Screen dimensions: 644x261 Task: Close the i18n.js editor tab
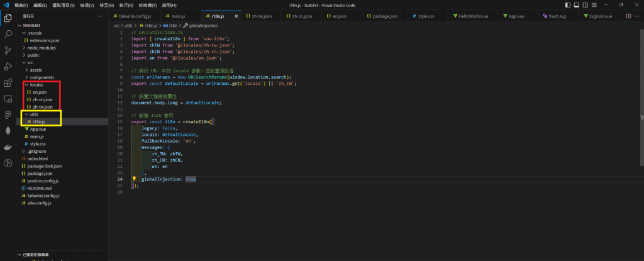[x=236, y=16]
